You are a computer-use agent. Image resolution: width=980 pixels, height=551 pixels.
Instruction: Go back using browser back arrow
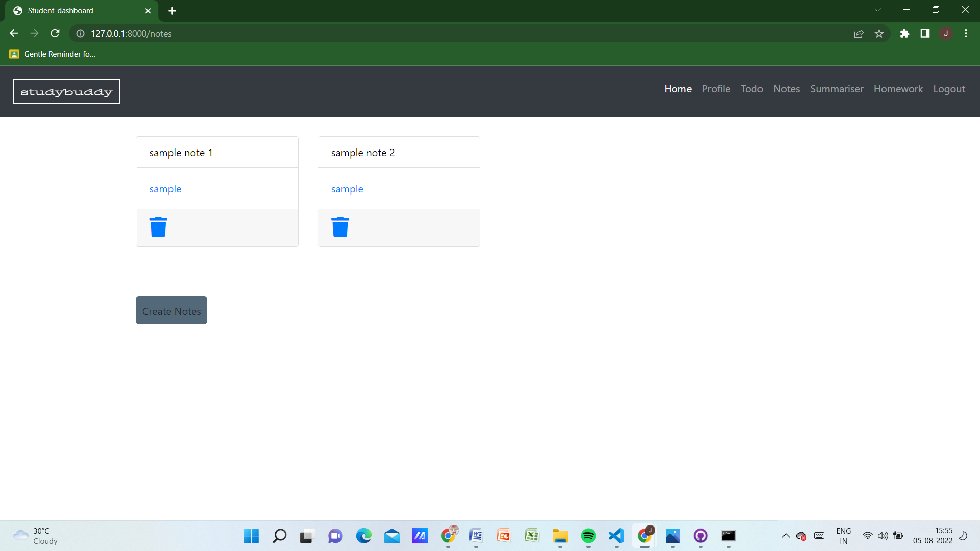14,33
